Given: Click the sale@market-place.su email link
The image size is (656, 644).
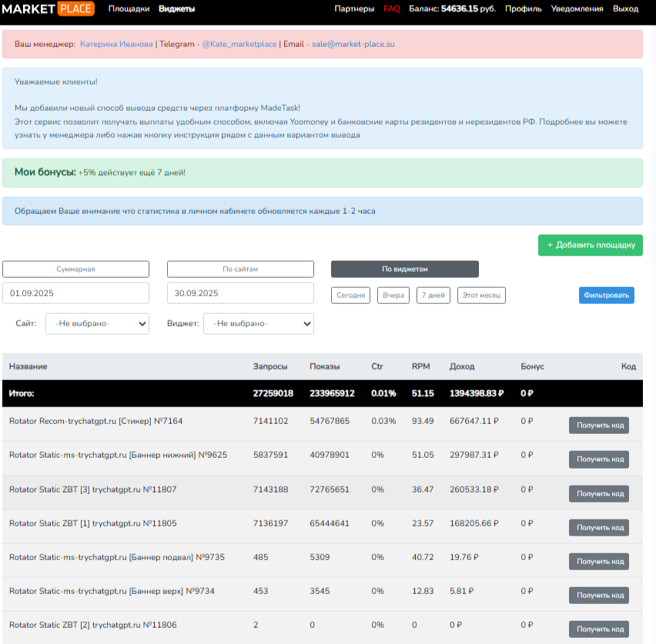Looking at the screenshot, I should point(353,45).
